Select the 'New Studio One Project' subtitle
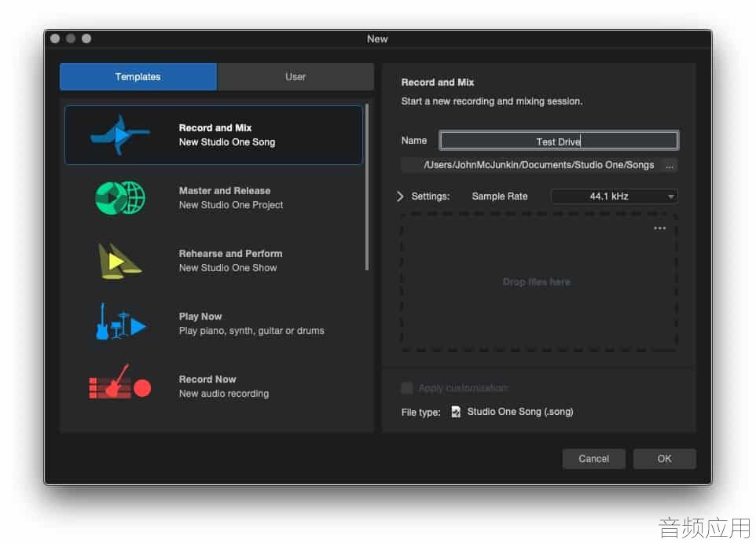756x543 pixels. (x=231, y=205)
